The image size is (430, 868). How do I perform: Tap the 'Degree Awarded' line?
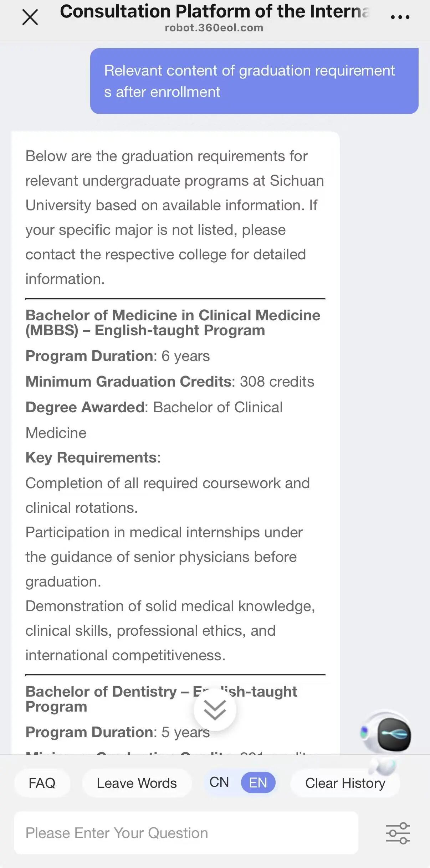tap(154, 407)
